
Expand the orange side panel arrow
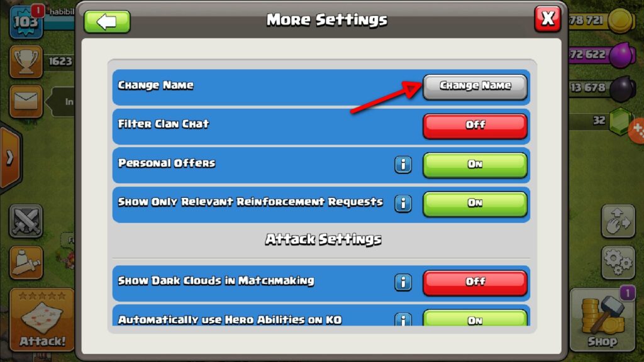point(10,158)
